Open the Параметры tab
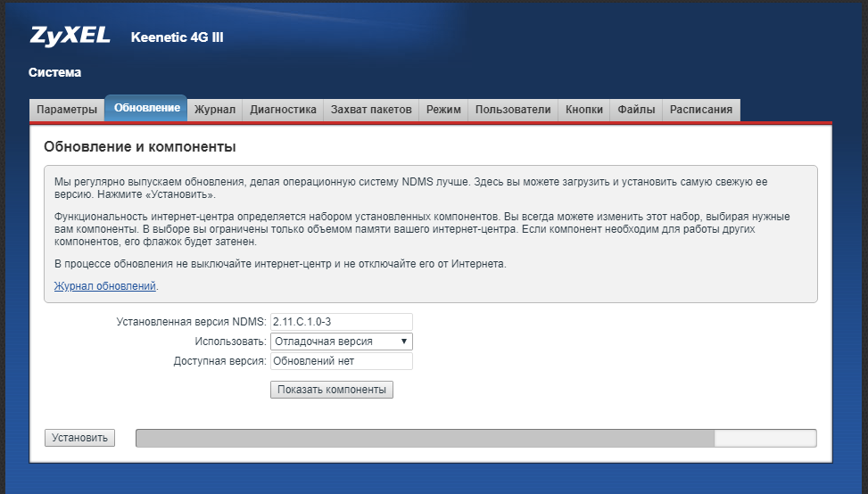Viewport: 868px width, 494px height. coord(67,110)
